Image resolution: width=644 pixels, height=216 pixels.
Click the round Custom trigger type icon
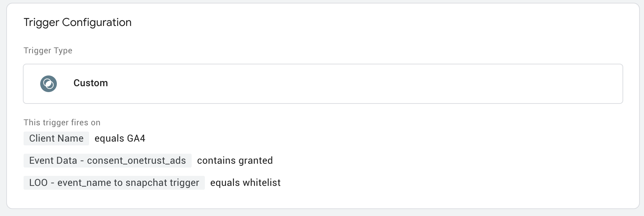coord(49,84)
